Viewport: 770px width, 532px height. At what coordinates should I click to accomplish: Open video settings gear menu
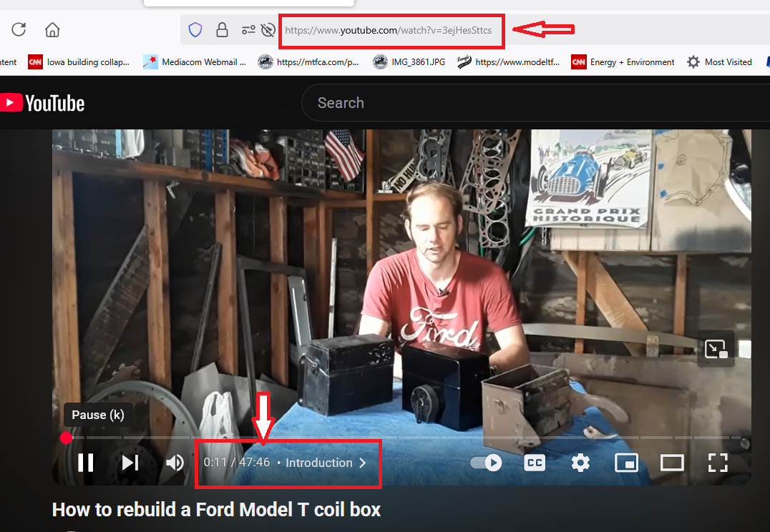pos(580,463)
